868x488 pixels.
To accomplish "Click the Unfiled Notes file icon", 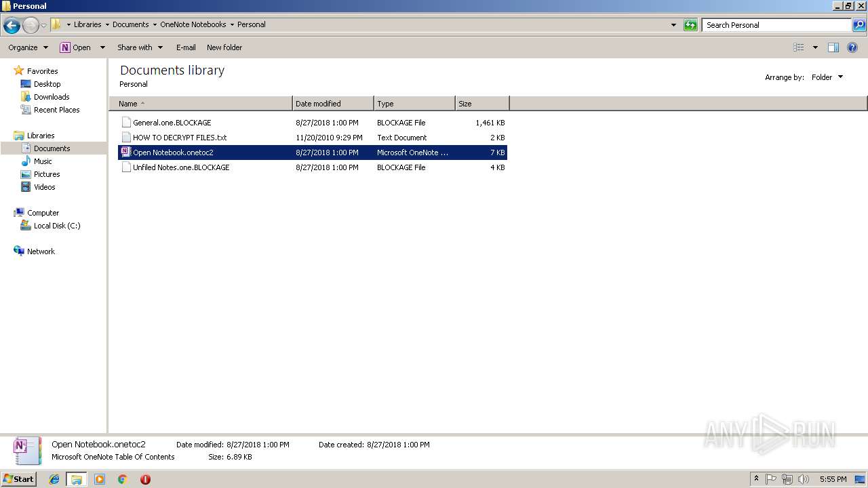I will click(x=126, y=167).
